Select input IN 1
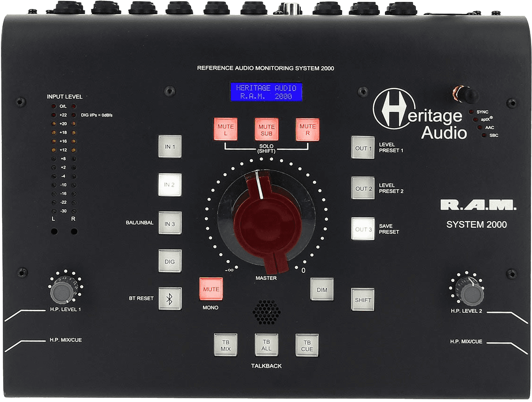Image resolution: width=532 pixels, height=402 pixels. [x=170, y=147]
